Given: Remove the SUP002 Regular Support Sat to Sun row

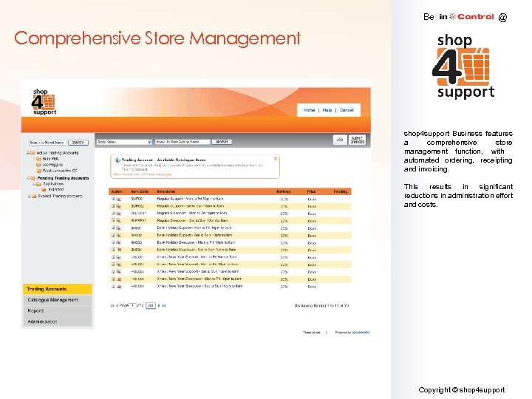Looking at the screenshot, I should pyautogui.click(x=119, y=206).
